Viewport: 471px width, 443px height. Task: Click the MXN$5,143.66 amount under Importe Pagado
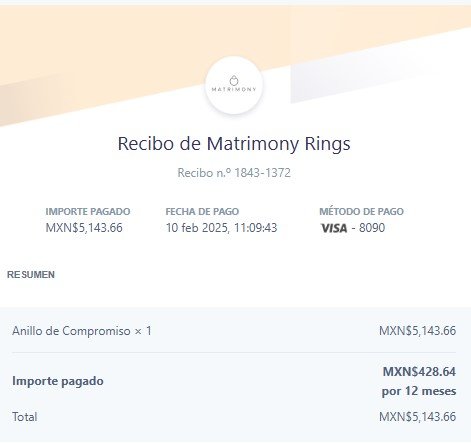click(x=84, y=228)
